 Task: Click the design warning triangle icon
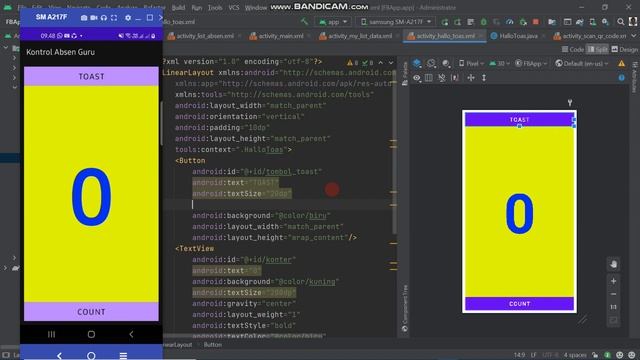click(x=621, y=63)
